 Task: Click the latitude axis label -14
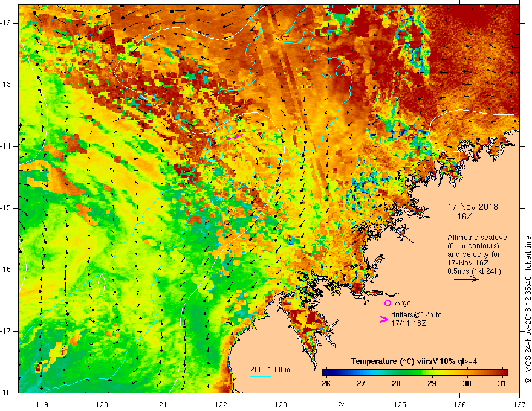point(6,146)
